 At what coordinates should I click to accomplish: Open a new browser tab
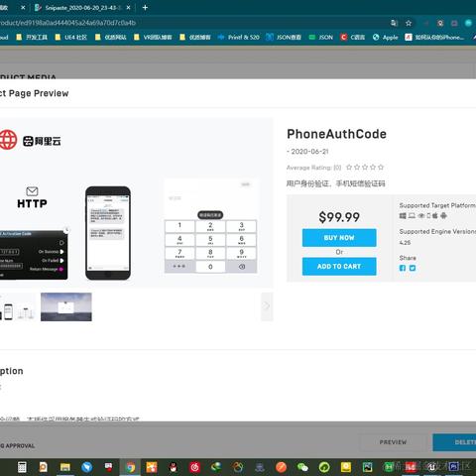pos(145,7)
